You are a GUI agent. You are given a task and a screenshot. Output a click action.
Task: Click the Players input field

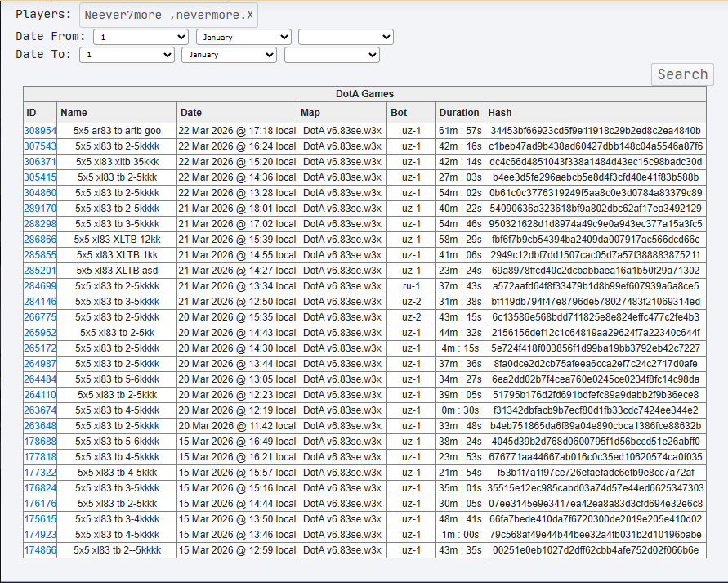pyautogui.click(x=168, y=16)
